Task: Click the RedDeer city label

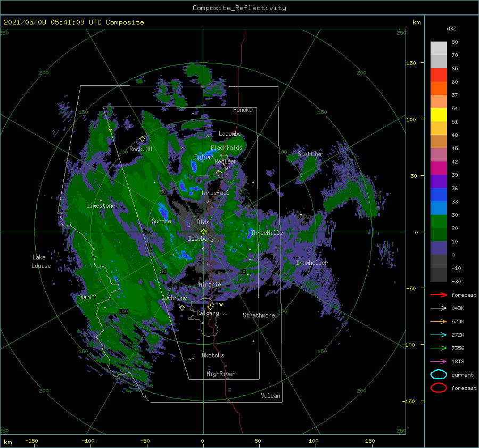Action: (x=226, y=161)
